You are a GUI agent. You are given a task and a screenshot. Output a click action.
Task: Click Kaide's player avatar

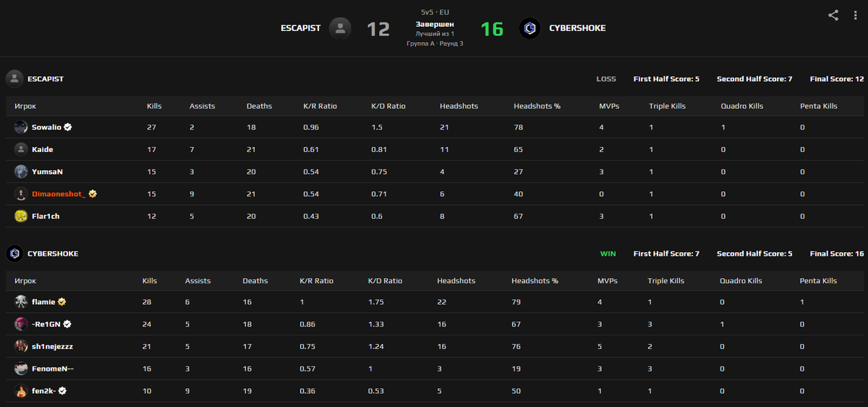(21, 149)
